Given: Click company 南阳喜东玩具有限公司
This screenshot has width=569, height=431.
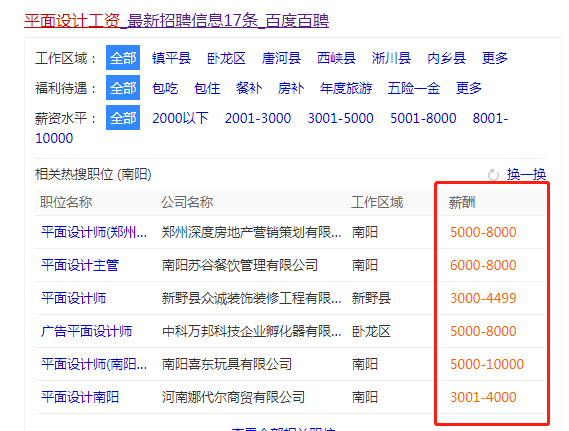Looking at the screenshot, I should click(x=227, y=364).
